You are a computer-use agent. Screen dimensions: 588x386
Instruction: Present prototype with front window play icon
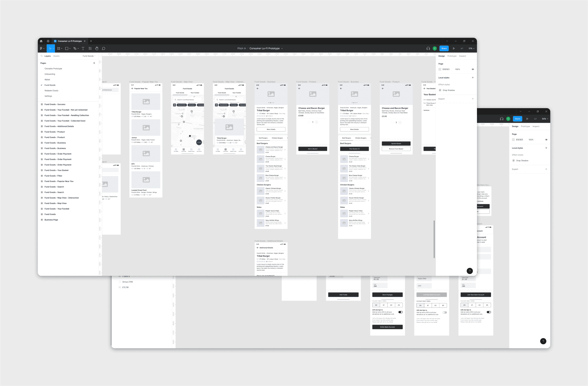(x=454, y=49)
